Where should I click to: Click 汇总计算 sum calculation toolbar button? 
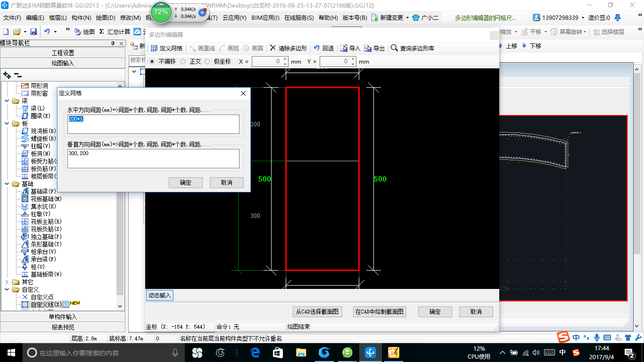[x=115, y=32]
